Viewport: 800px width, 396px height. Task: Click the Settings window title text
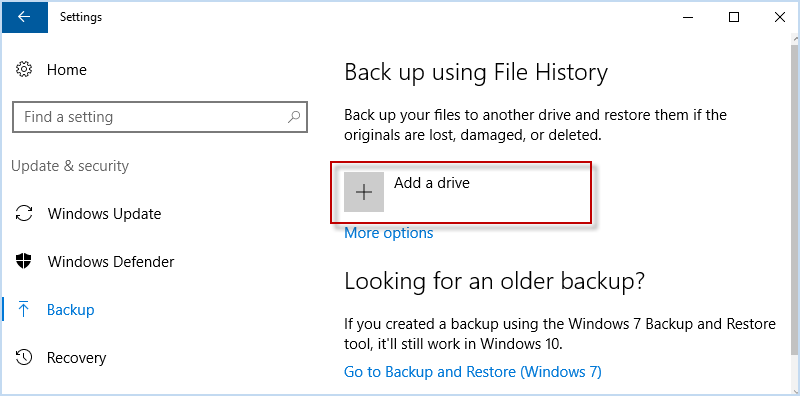pos(81,17)
